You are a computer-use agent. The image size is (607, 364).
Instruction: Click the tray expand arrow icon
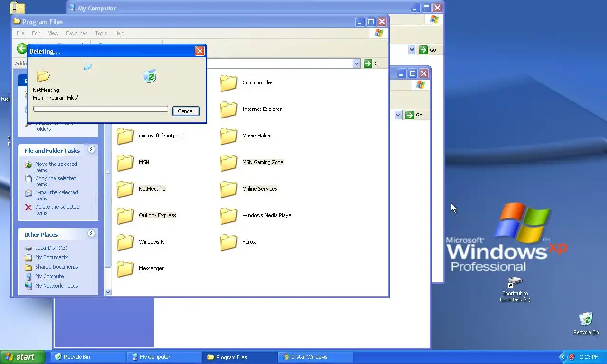click(x=562, y=357)
